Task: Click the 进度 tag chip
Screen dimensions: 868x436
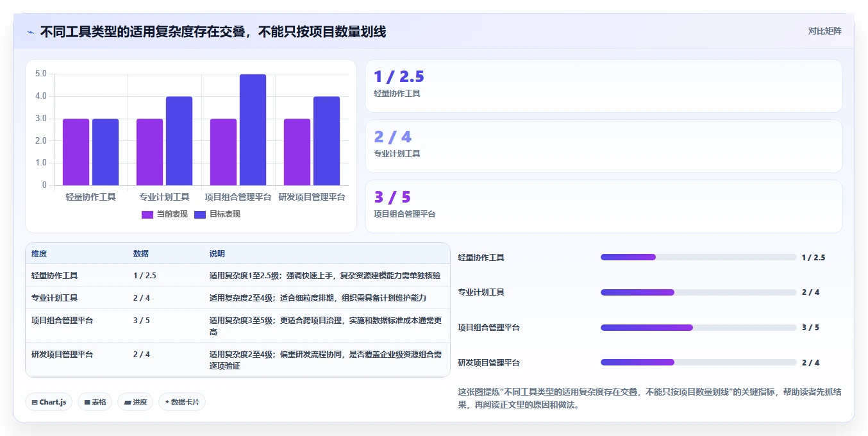Action: (135, 402)
